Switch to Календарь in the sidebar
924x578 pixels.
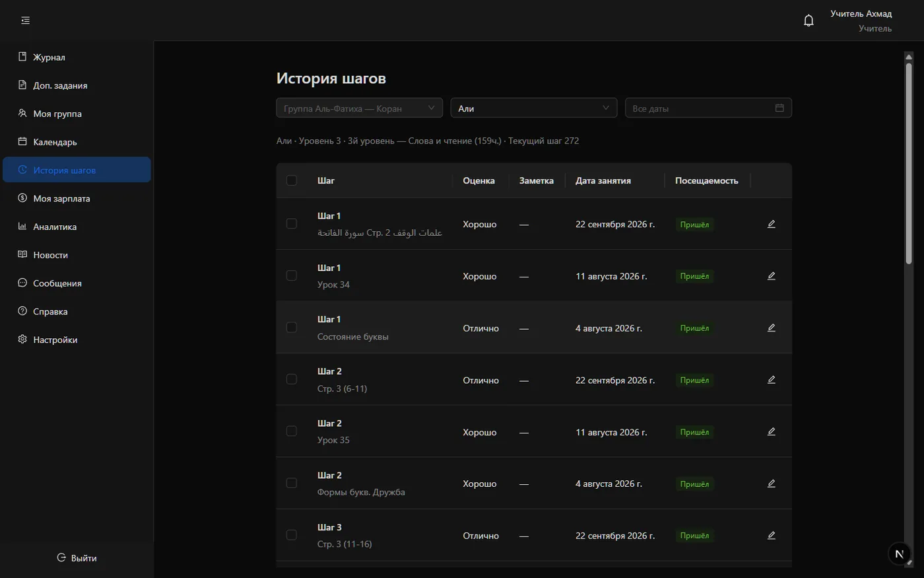click(77, 142)
